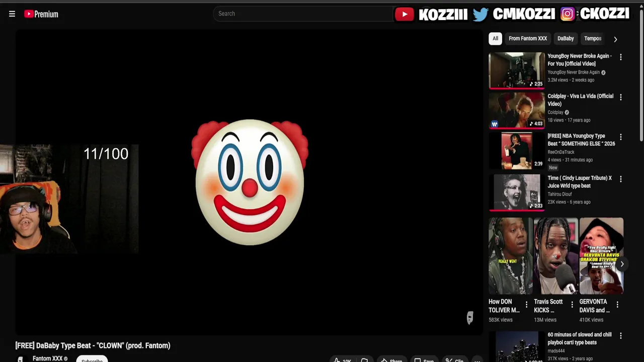644x362 pixels.
Task: Open 60 minutes slowed chill carti video
Action: tap(517, 347)
